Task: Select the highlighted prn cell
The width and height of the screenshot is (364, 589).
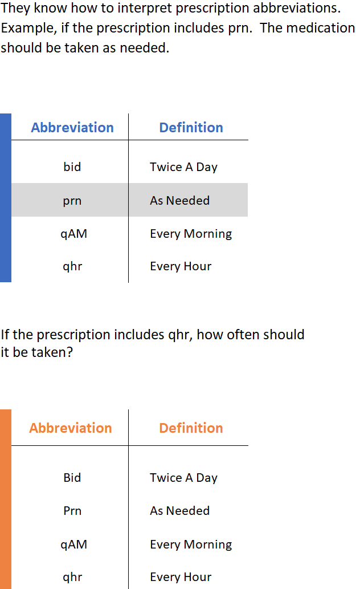Action: click(x=72, y=201)
